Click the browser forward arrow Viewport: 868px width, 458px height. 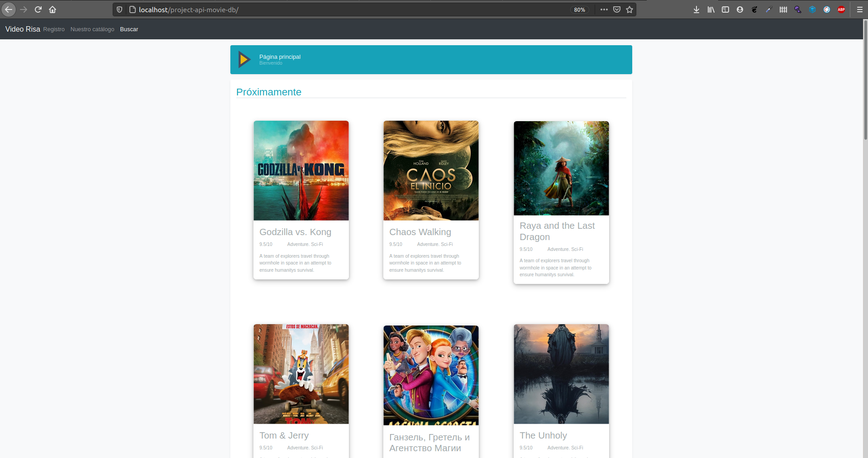24,9
